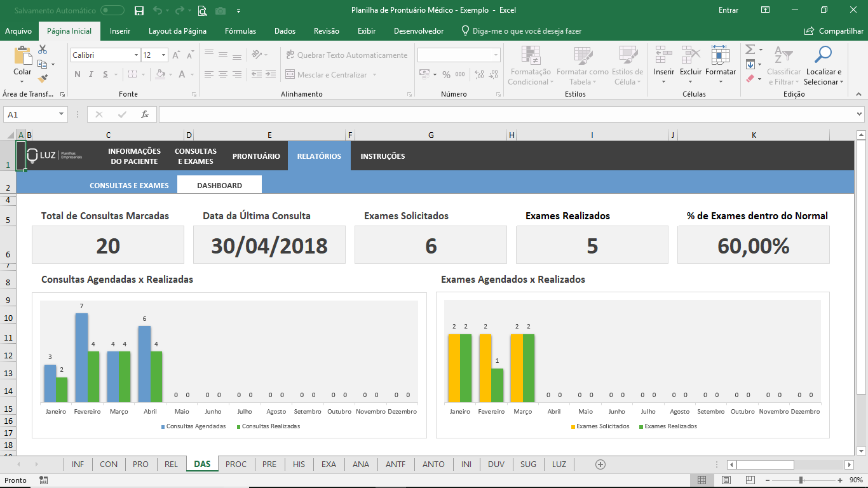Open the font size dropdown showing 12
The image size is (868, 488).
[163, 55]
